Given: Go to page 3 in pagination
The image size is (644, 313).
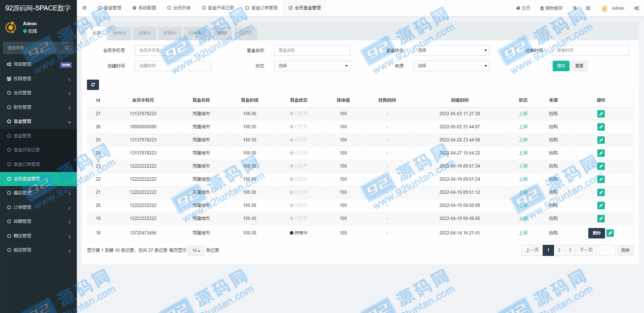Looking at the screenshot, I should click(x=570, y=250).
